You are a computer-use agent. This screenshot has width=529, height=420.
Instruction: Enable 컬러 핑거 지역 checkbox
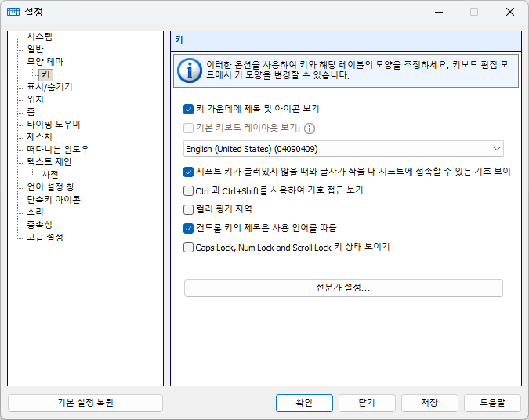188,209
